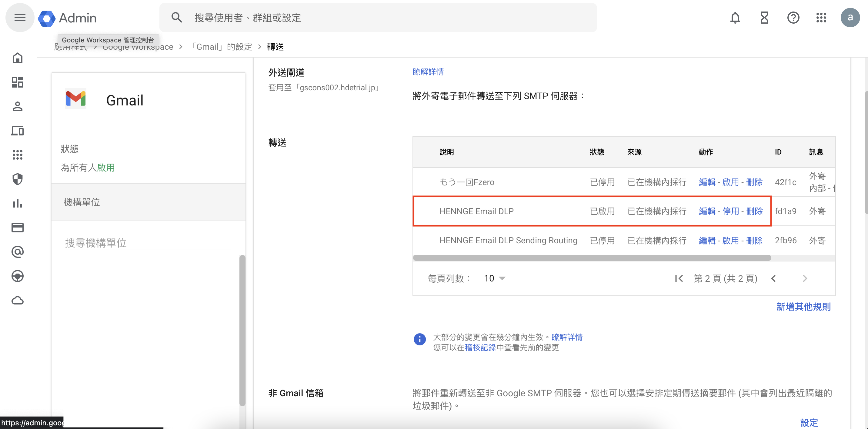Image resolution: width=868 pixels, height=429 pixels.
Task: Click ID cell fd1a9
Action: tap(786, 211)
